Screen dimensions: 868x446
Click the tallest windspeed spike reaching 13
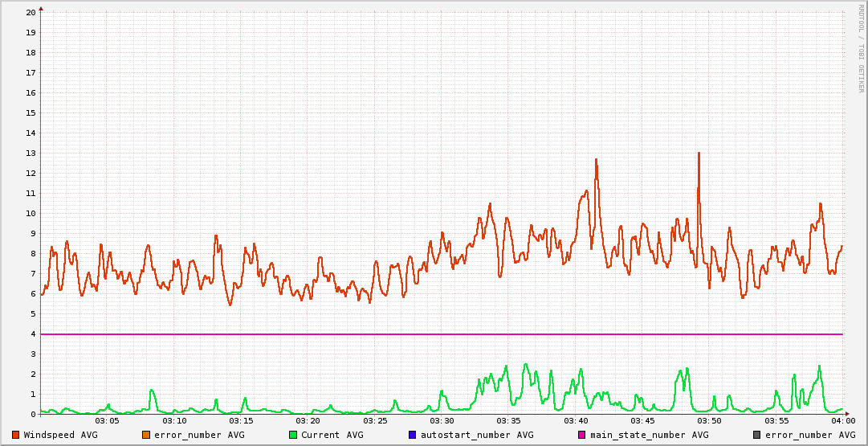pos(699,154)
